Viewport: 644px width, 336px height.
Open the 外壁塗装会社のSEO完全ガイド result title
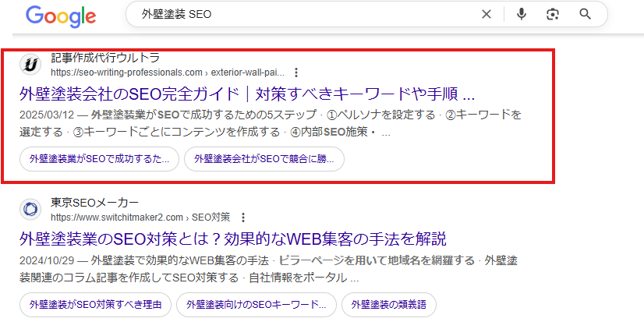pos(246,95)
